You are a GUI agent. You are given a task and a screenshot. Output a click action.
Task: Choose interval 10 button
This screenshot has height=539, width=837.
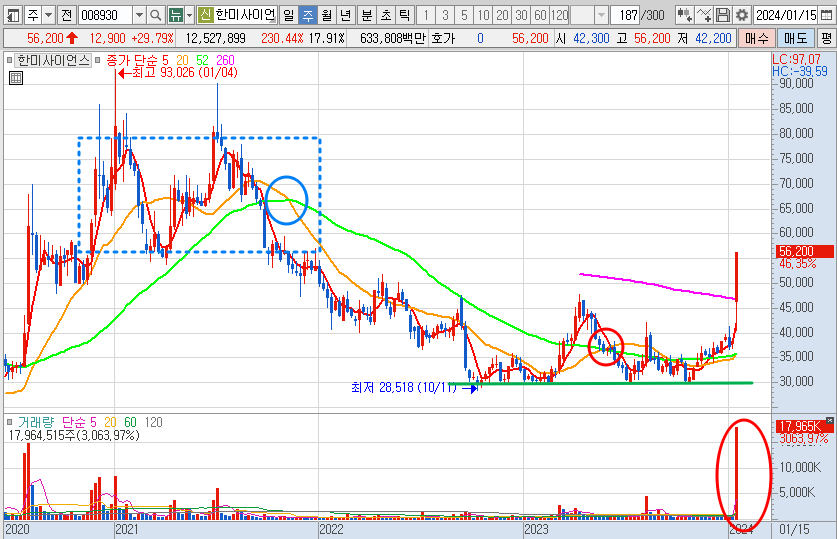pyautogui.click(x=483, y=15)
